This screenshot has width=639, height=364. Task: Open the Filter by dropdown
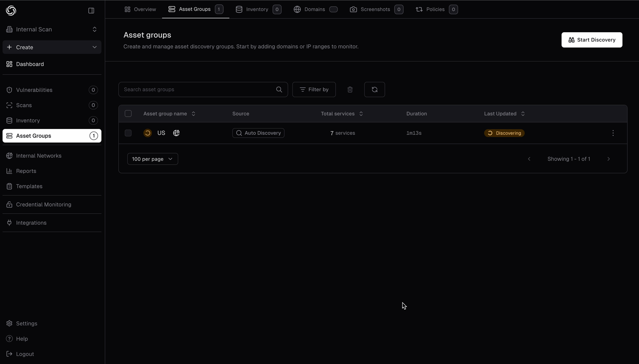point(314,90)
